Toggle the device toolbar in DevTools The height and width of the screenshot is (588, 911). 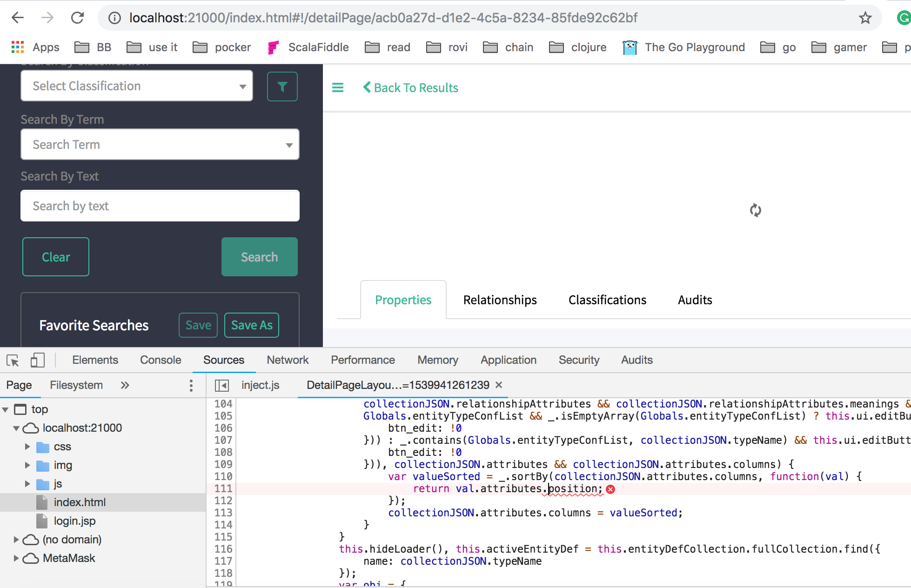click(x=38, y=360)
